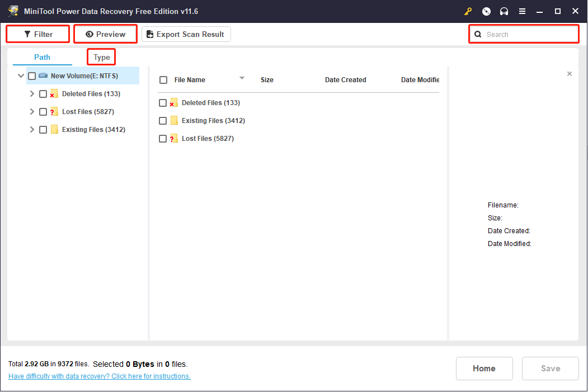Check the Deleted Files box in tree

coord(43,94)
